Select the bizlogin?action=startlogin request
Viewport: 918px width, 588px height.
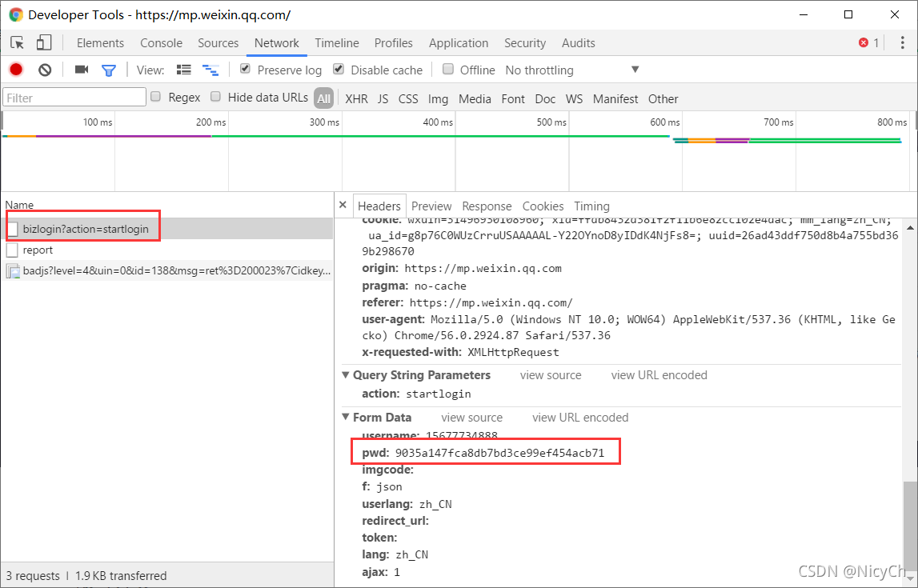coord(166,229)
